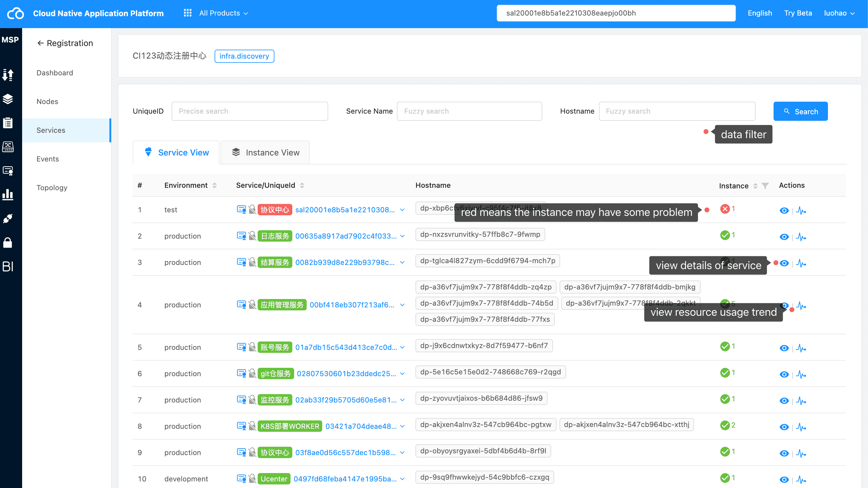Screen dimensions: 868x488
Task: Click eye icon for 结算服务 service details
Action: 784,263
